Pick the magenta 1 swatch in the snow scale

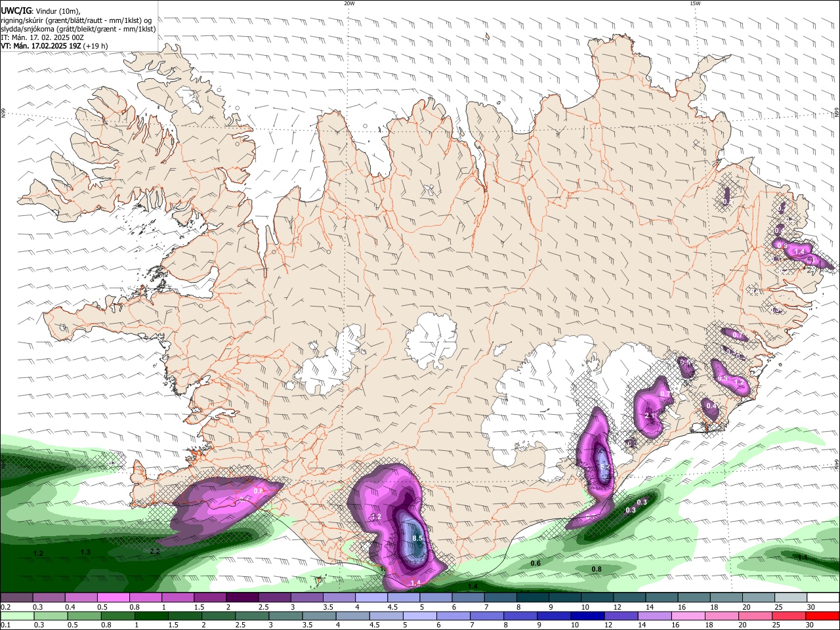[178, 598]
